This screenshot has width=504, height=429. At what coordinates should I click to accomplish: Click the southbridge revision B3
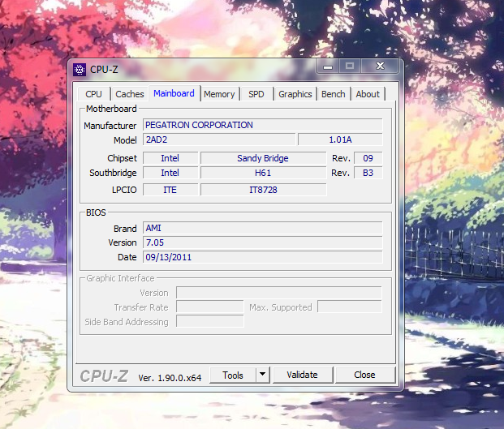[x=368, y=173]
